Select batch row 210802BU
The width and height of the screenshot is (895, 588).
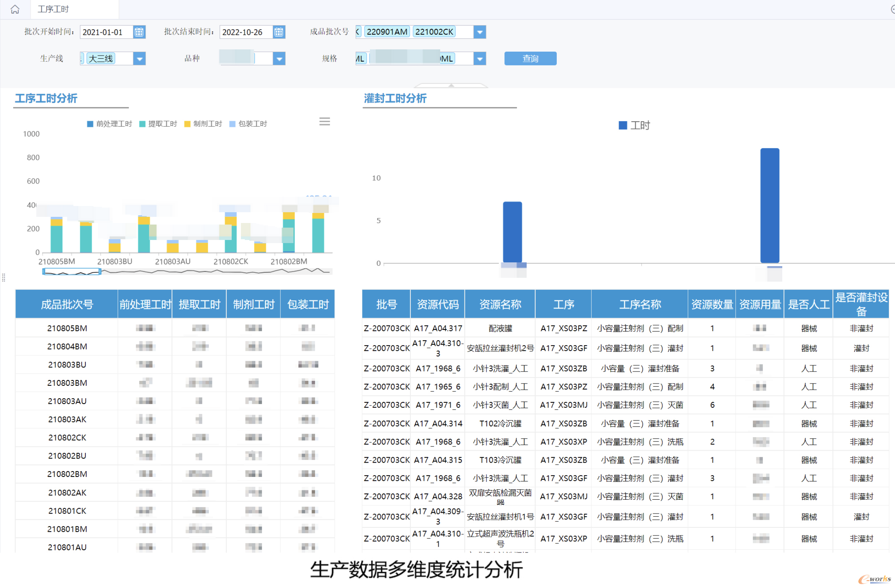175,456
